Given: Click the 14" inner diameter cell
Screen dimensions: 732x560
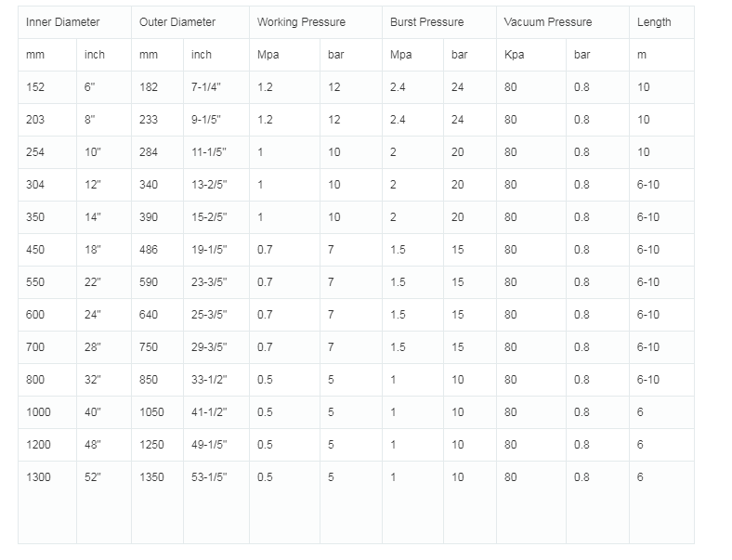Looking at the screenshot, I should 92,217.
